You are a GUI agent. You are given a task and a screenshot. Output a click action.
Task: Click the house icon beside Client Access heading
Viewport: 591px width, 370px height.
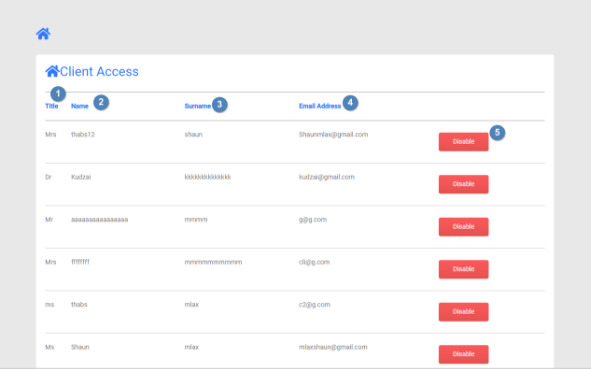[x=52, y=71]
